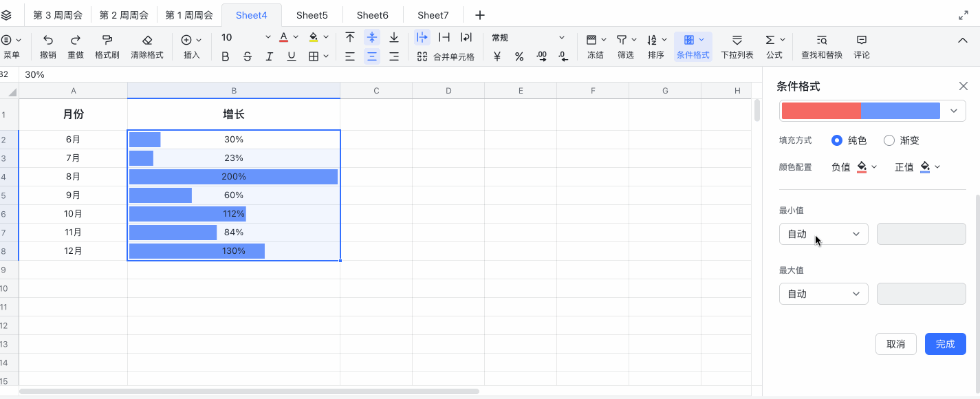The image size is (980, 399).
Task: Open the minimum value (最小值) type dropdown
Action: coord(823,234)
